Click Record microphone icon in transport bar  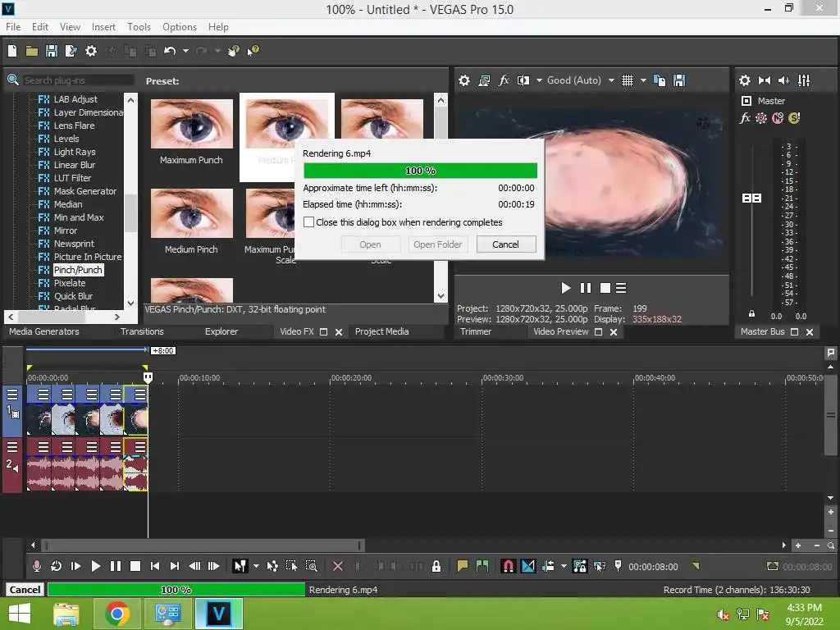click(x=36, y=566)
